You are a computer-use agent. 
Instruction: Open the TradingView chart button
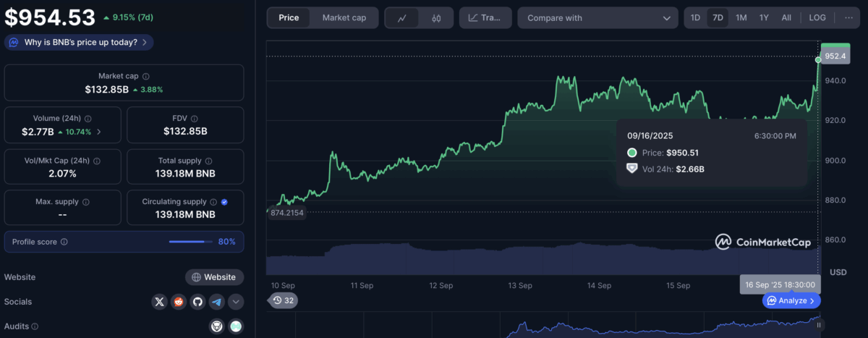(485, 17)
